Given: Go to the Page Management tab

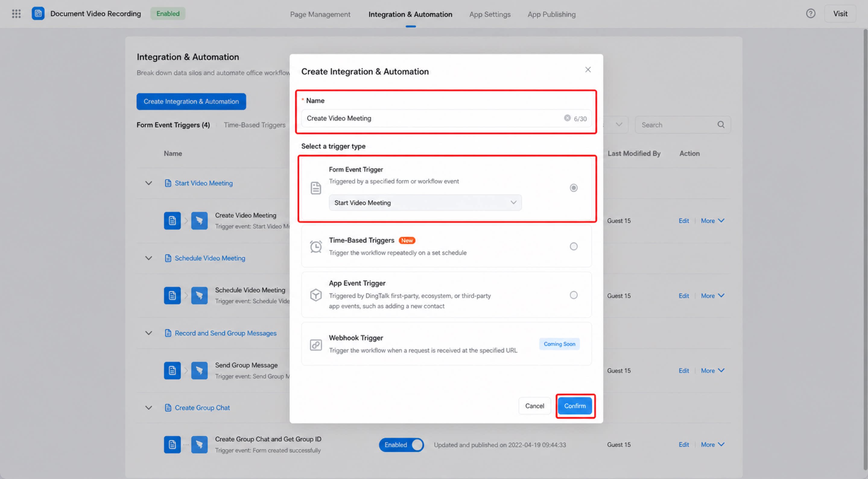Looking at the screenshot, I should click(x=320, y=14).
